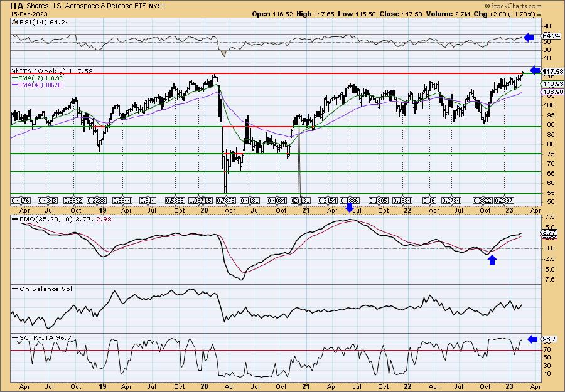Click the 0.2784 volume ratio label

[x=450, y=200]
